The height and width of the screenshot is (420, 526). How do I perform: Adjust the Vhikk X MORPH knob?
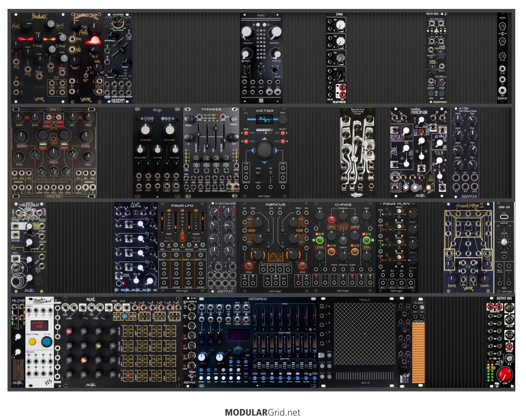pos(22,136)
